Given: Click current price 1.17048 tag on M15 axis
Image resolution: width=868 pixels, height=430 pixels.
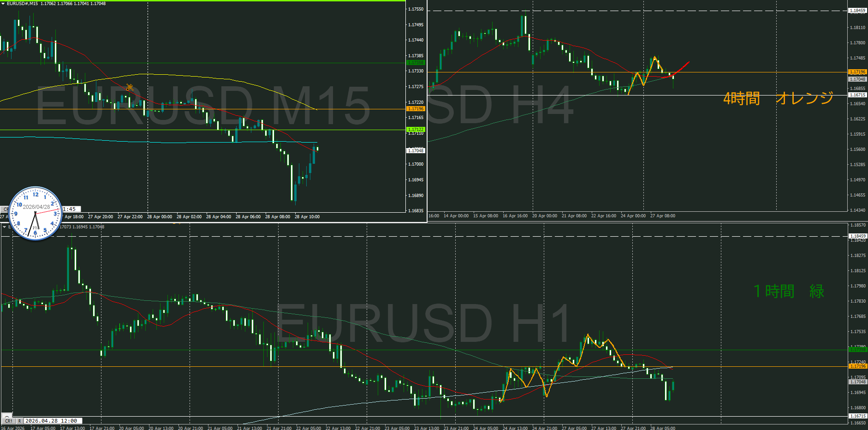Looking at the screenshot, I should click(x=416, y=150).
